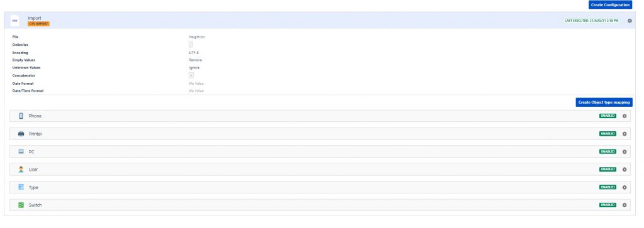Click the Type table icon
Viewport: 644px width, 228px height.
(x=21, y=187)
